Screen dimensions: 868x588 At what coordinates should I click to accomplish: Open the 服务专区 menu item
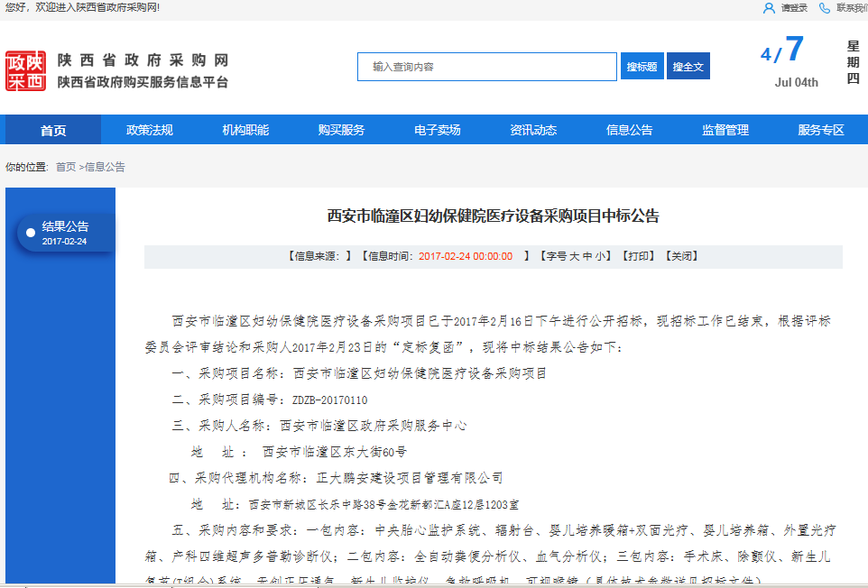(821, 130)
